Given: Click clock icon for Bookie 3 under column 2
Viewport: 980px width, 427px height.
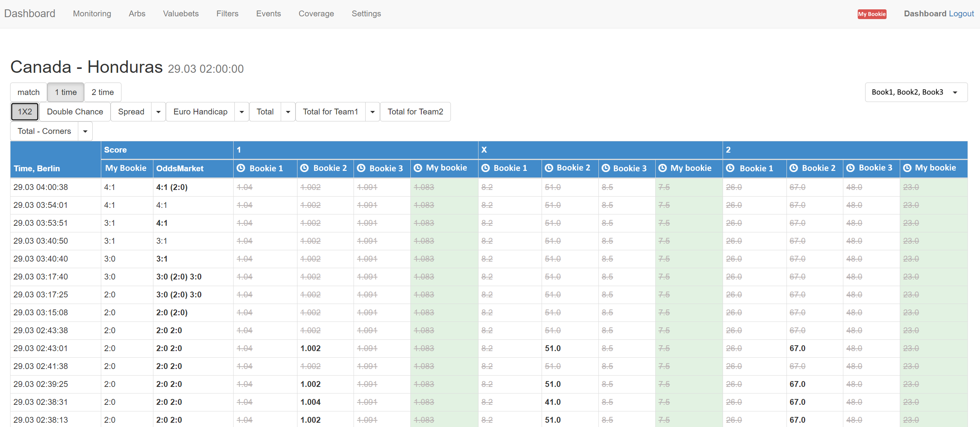Looking at the screenshot, I should pyautogui.click(x=851, y=168).
